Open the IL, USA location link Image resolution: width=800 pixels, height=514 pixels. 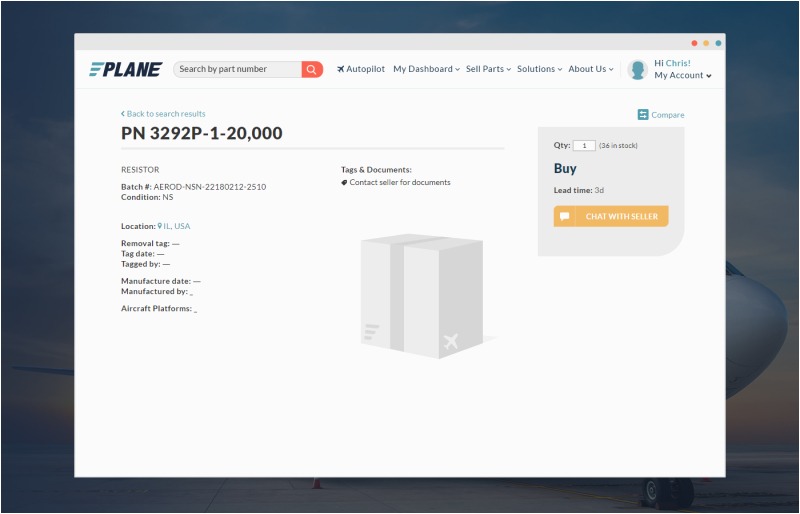pos(176,226)
